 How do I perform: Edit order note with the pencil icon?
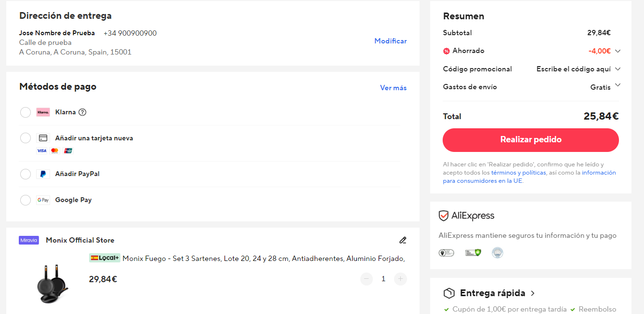(x=403, y=240)
